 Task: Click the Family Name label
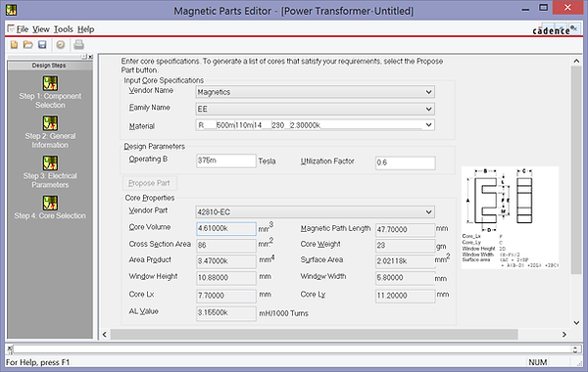click(150, 108)
